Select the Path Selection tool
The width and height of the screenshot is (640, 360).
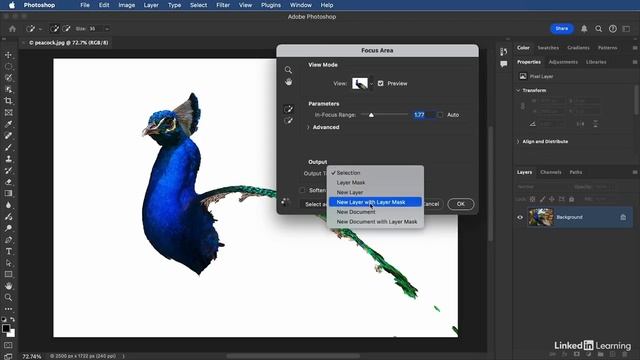(x=8, y=263)
